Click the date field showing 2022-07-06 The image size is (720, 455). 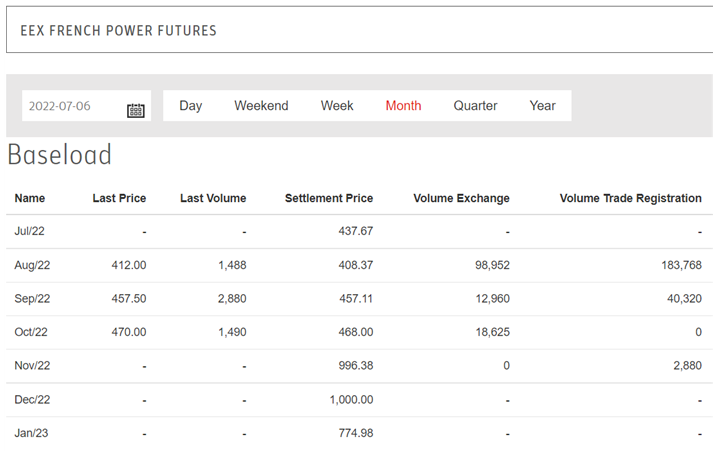(x=72, y=106)
